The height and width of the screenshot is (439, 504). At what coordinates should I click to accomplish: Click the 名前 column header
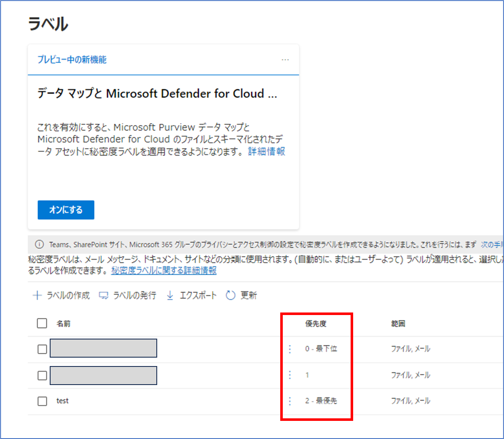pos(64,323)
